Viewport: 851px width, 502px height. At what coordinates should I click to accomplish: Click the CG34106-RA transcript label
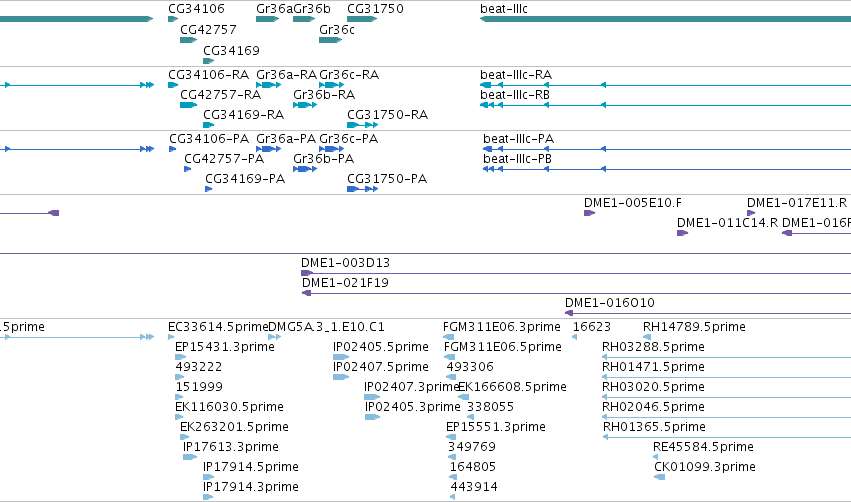[208, 74]
